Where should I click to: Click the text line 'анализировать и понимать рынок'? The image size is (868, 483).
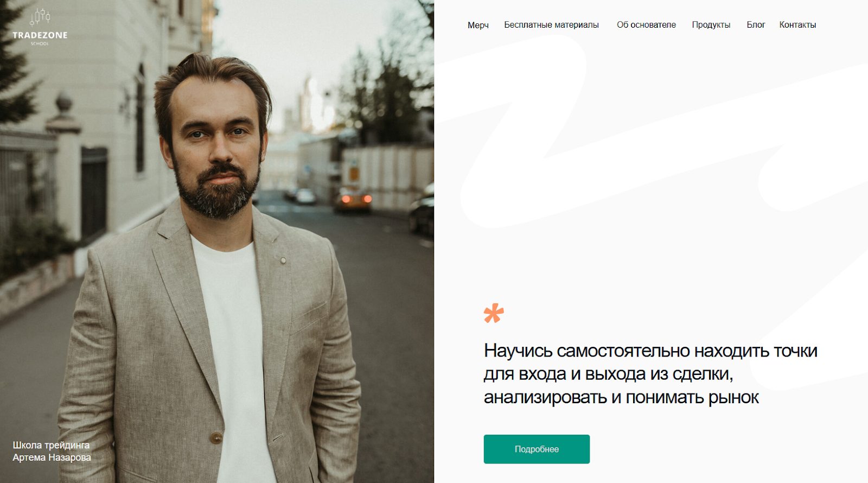coord(621,397)
